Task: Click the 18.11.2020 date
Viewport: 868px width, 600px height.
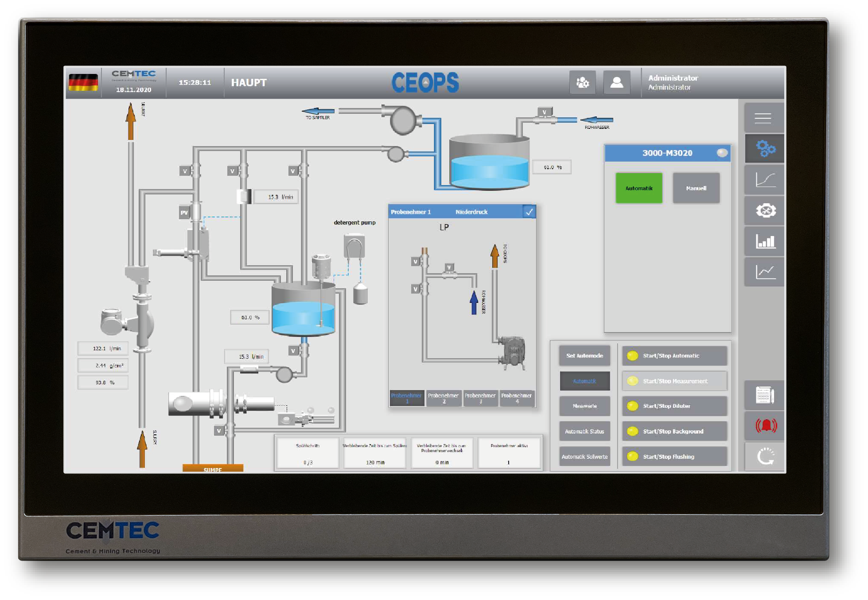Action: pyautogui.click(x=133, y=89)
